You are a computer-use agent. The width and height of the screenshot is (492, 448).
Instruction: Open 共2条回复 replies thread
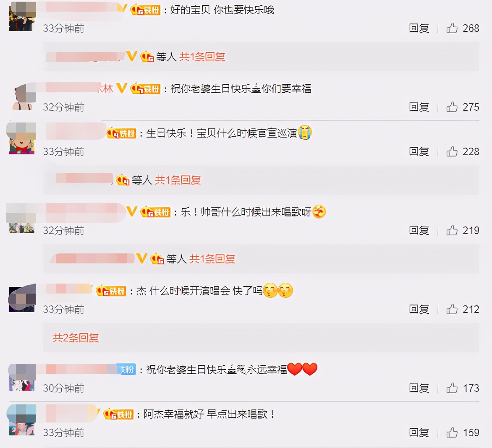point(76,338)
